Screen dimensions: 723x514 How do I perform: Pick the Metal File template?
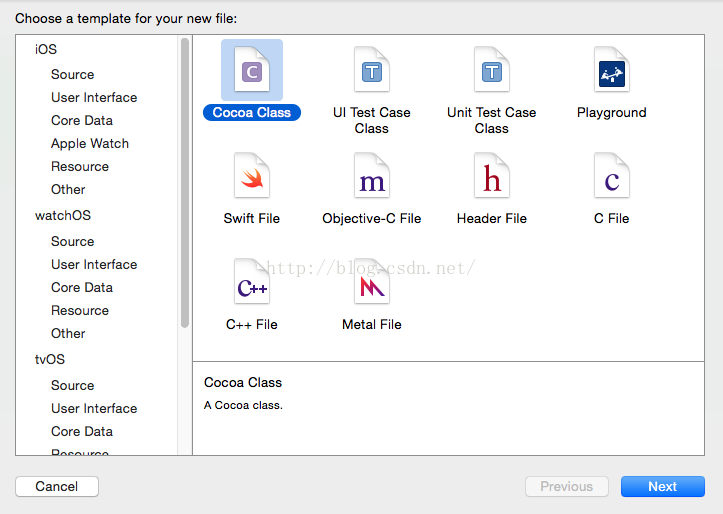tap(372, 282)
